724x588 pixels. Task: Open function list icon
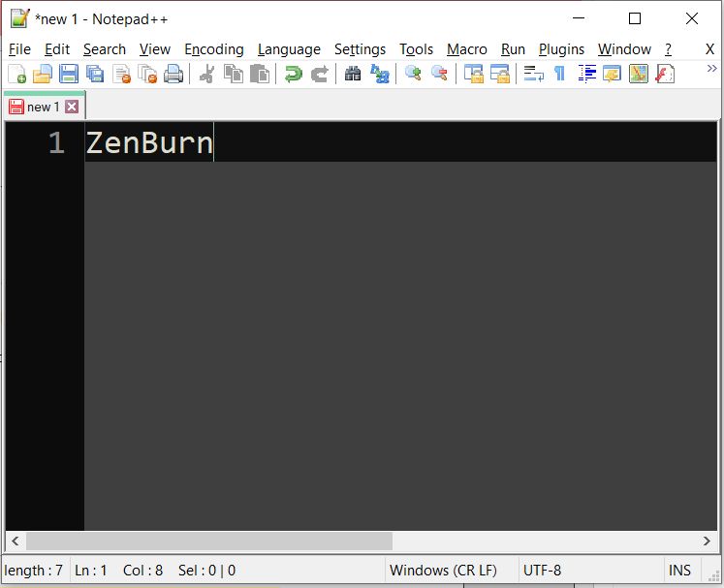pos(665,74)
